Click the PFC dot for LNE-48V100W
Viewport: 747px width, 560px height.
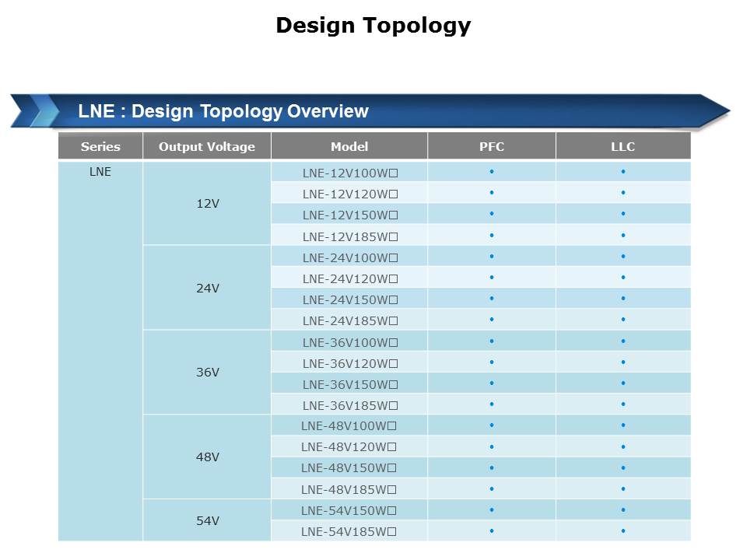[492, 425]
